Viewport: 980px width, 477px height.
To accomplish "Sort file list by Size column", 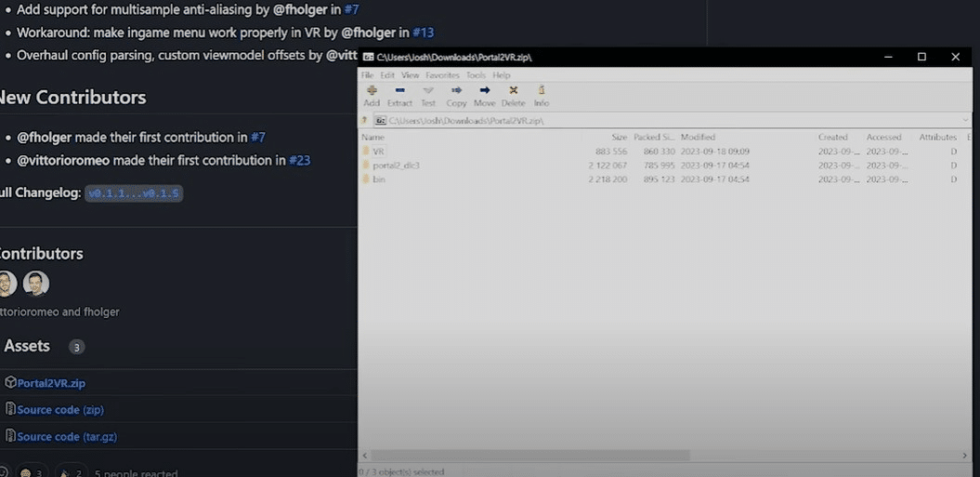I will pos(619,137).
